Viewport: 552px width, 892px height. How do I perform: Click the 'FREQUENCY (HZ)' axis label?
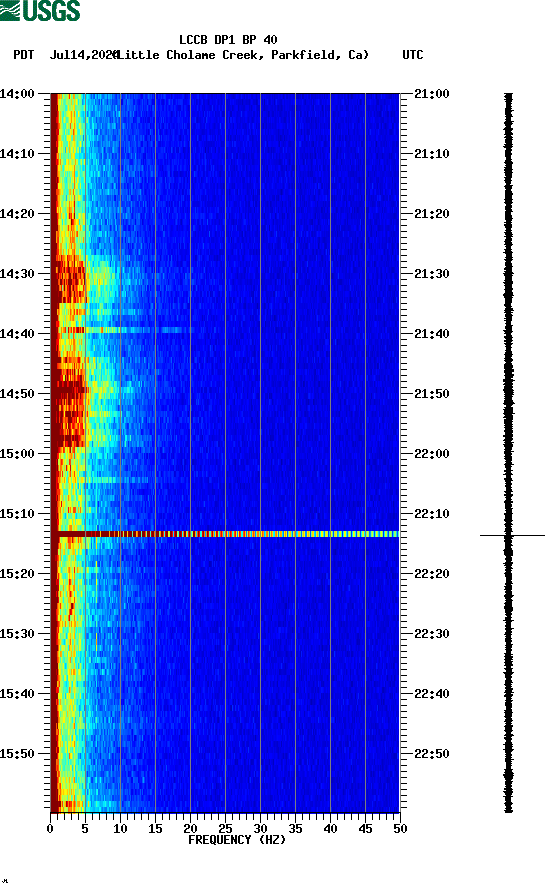237,840
